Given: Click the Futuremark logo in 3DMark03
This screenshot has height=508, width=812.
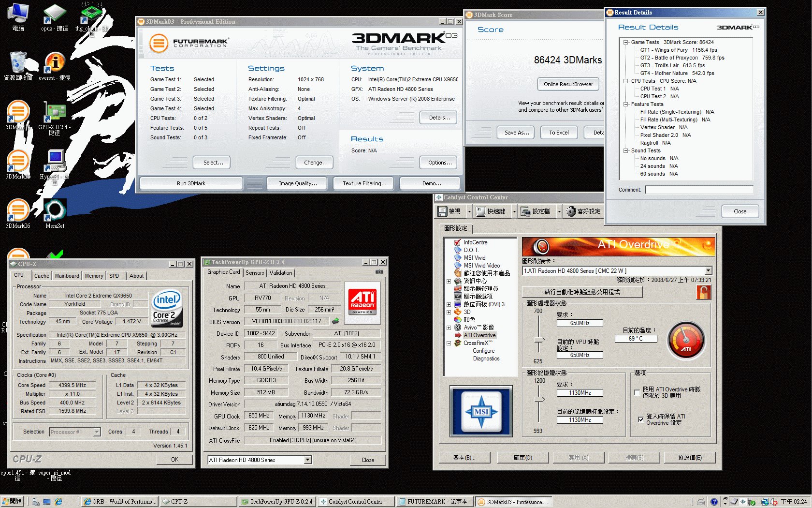Looking at the screenshot, I should (x=188, y=43).
